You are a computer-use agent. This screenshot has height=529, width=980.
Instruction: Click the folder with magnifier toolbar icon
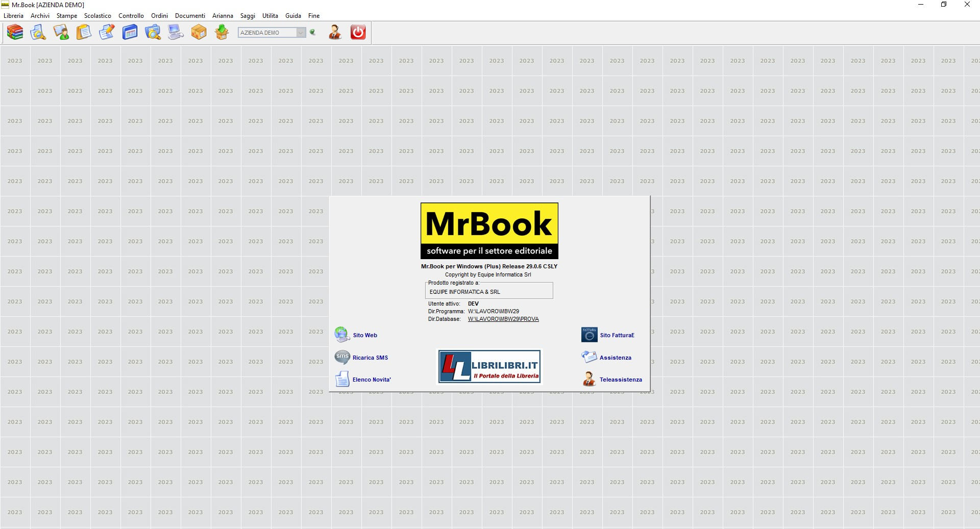click(153, 32)
